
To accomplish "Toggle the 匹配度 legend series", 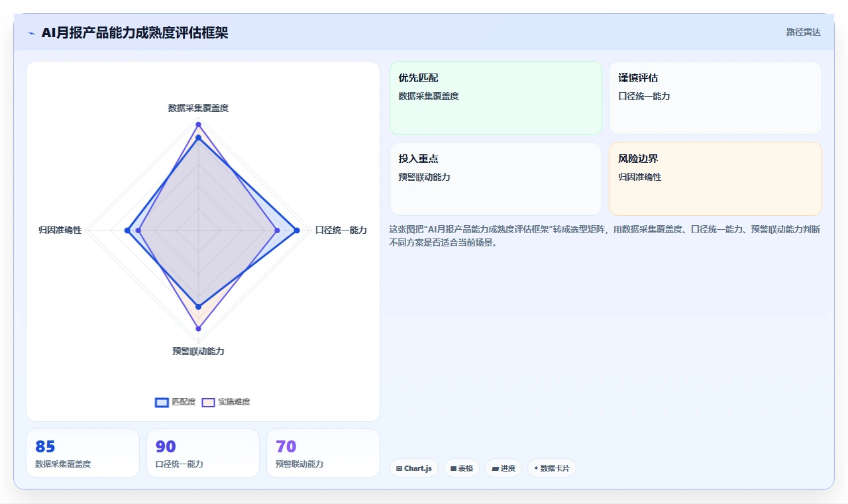I will (176, 402).
